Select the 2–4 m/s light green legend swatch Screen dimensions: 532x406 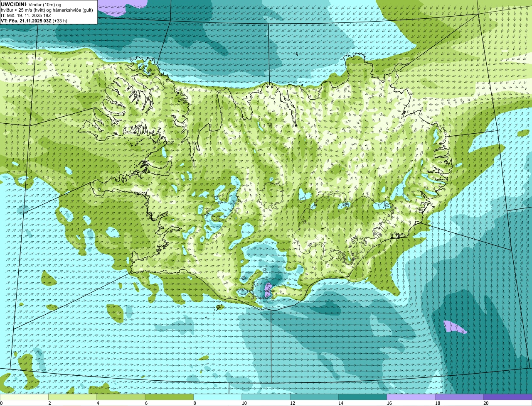click(73, 397)
